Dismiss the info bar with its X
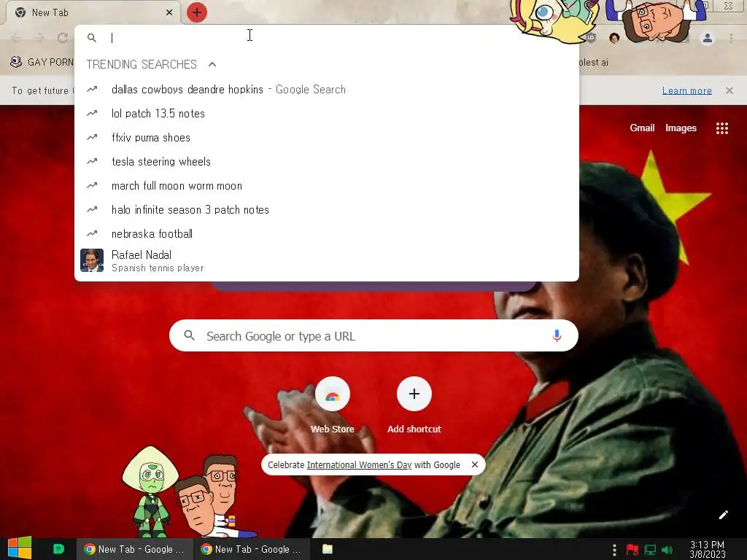The image size is (747, 560). (x=729, y=90)
